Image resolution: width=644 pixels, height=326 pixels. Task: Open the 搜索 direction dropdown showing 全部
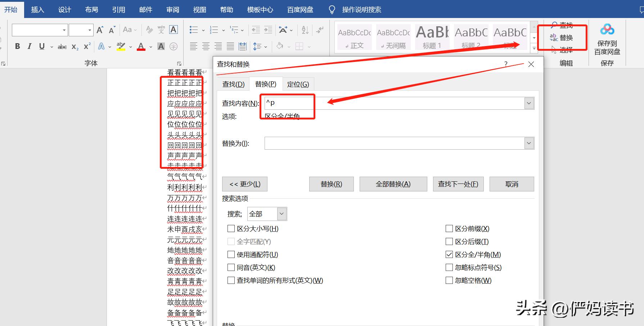(282, 213)
